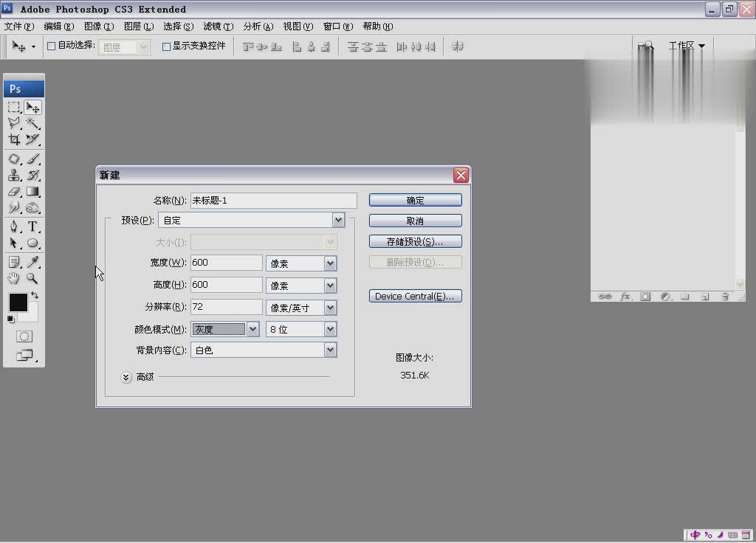
Task: Open the 预设 dropdown showing 自定
Action: 252,220
